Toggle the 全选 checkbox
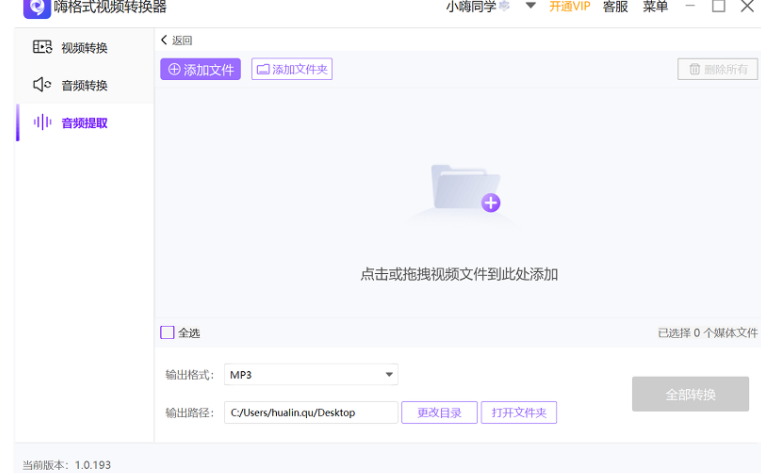761x473 pixels. pos(167,332)
